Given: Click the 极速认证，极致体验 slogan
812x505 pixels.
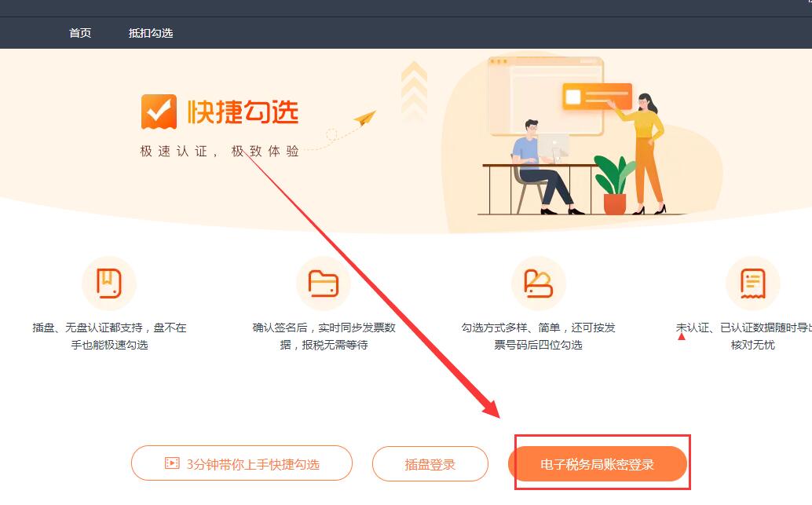Looking at the screenshot, I should point(220,152).
